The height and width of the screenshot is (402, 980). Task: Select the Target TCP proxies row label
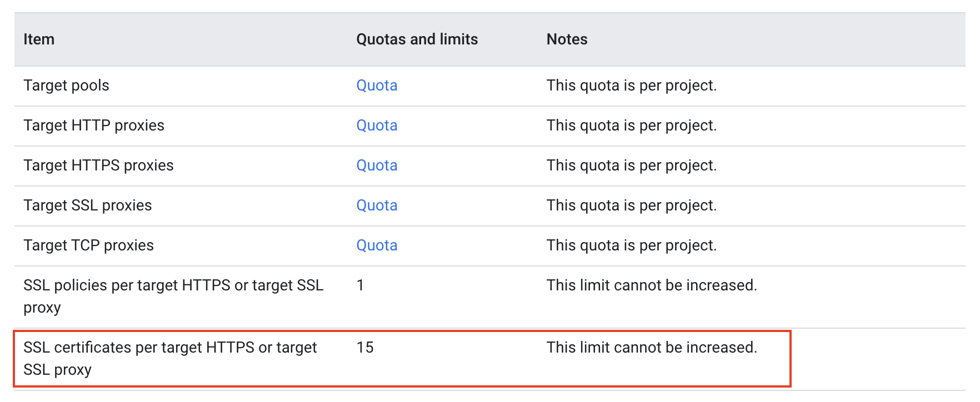[88, 245]
